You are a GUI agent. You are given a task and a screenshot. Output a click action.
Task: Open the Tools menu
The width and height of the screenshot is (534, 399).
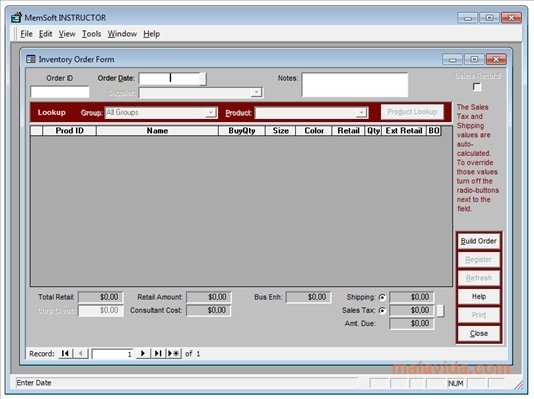[91, 34]
